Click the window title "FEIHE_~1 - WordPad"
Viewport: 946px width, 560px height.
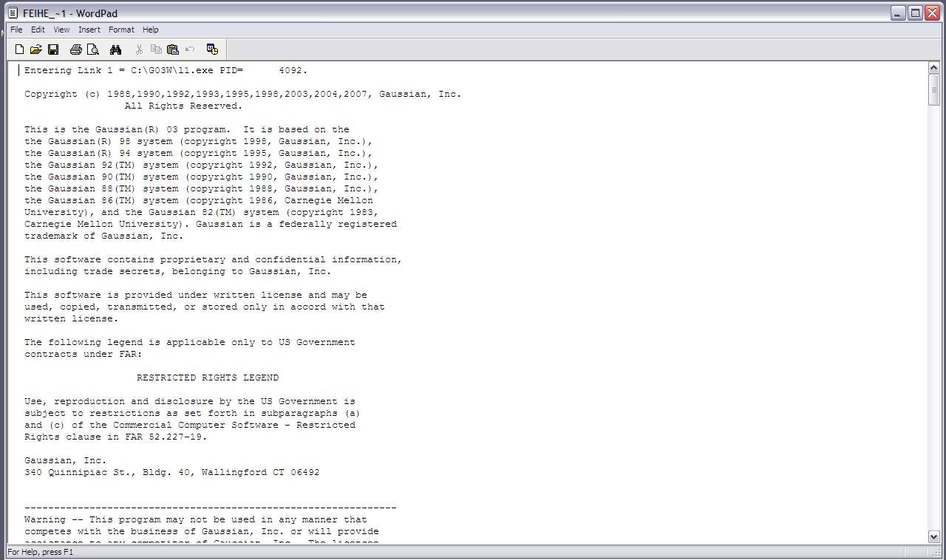(70, 13)
